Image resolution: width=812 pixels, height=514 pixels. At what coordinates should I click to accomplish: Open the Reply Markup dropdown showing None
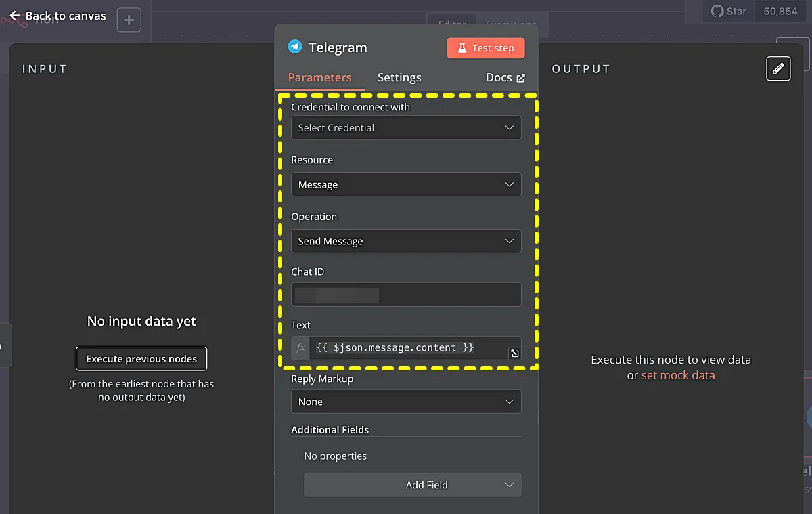pos(406,402)
